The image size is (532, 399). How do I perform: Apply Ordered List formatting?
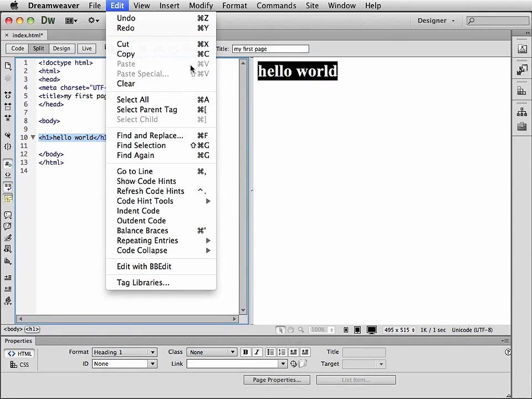pyautogui.click(x=282, y=352)
